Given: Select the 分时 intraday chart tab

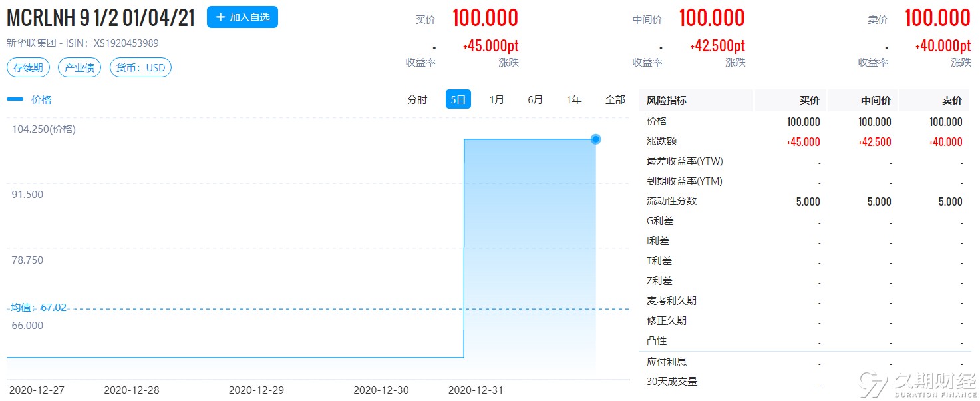Looking at the screenshot, I should (x=417, y=100).
